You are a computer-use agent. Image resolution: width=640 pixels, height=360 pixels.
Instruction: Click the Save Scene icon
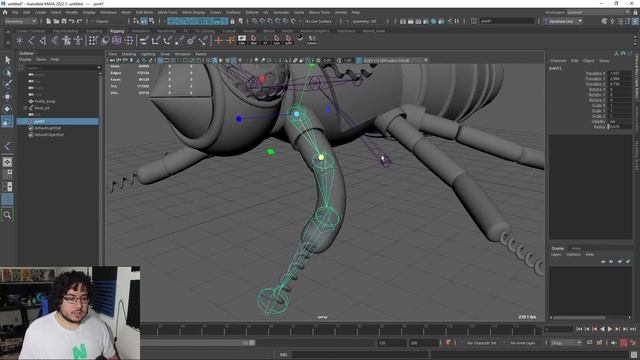pos(64,21)
